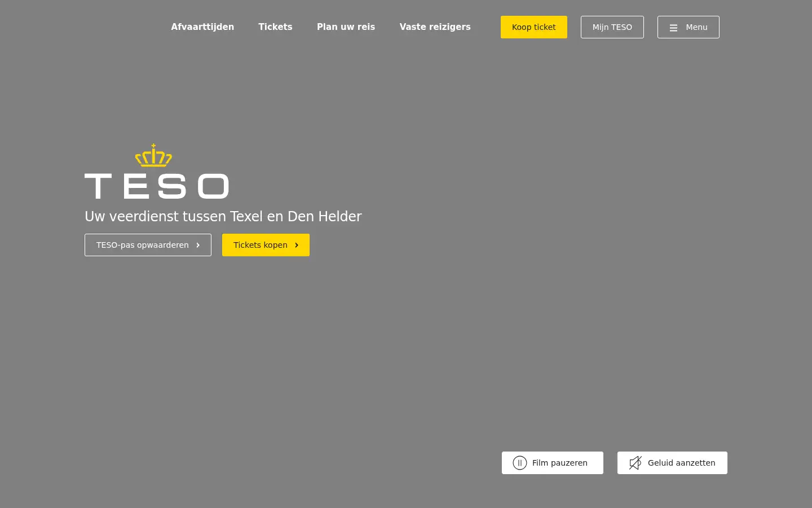812x508 pixels.
Task: Click the TESO crown logo
Action: pyautogui.click(x=157, y=171)
